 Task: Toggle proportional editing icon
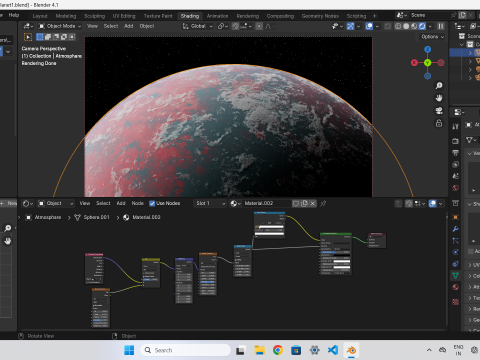click(x=259, y=26)
